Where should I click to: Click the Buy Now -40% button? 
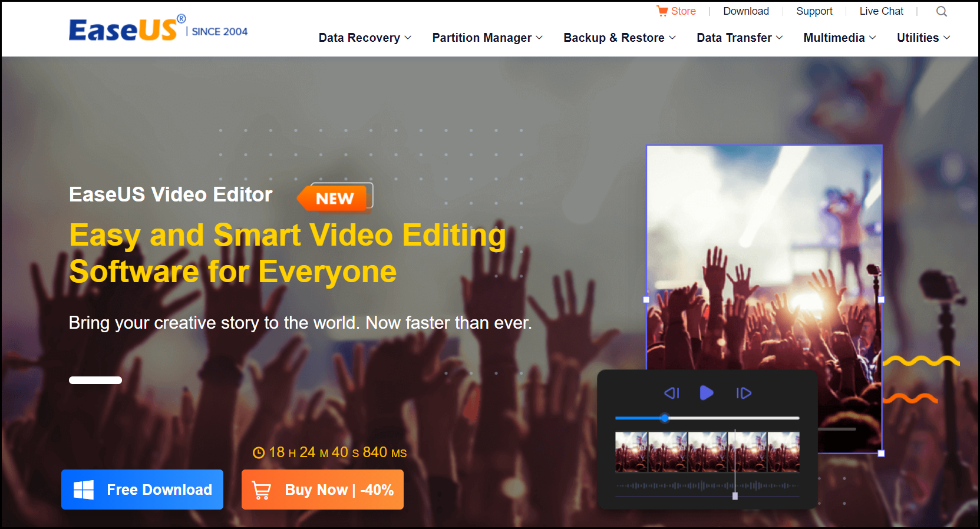322,490
